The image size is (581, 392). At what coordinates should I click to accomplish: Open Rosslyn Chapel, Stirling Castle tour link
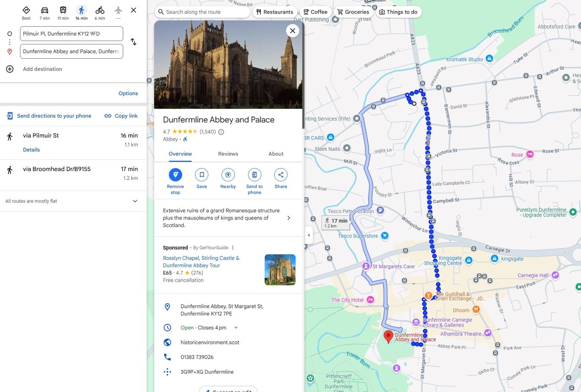(201, 262)
